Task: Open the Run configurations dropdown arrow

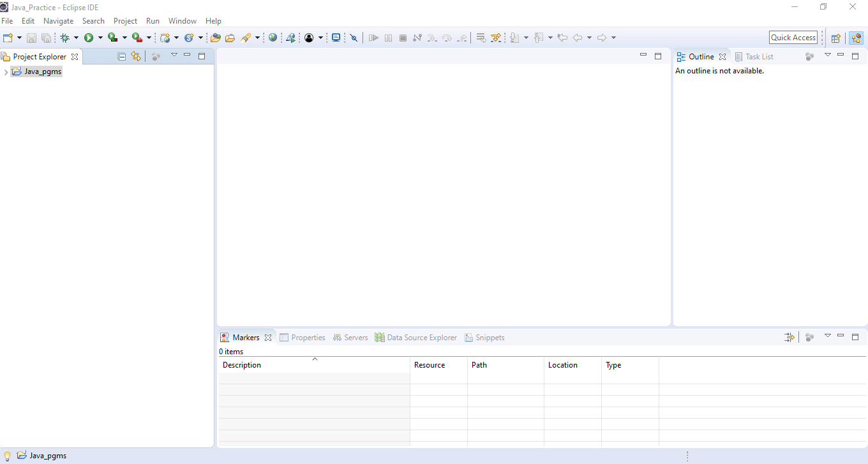Action: tap(100, 38)
